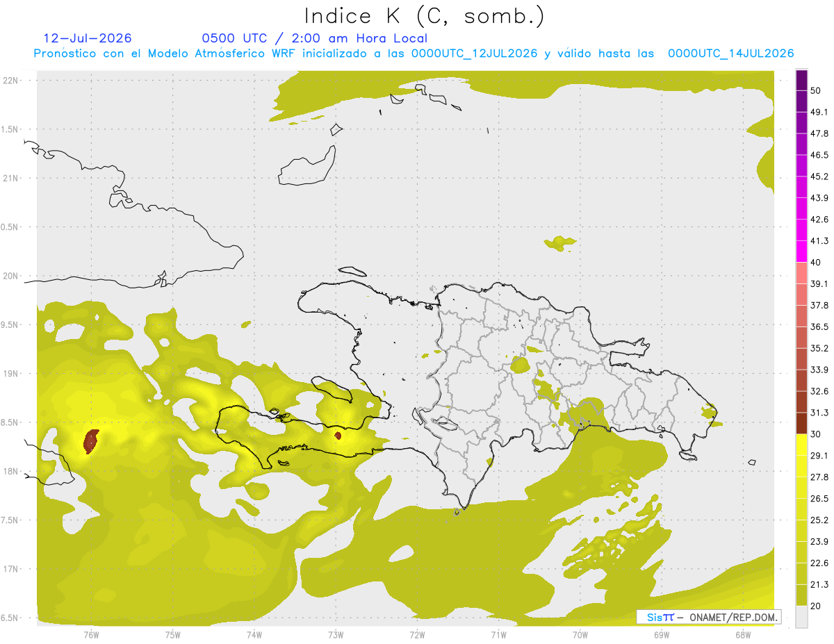The height and width of the screenshot is (644, 834).
Task: Click the large dark-red K-index maximum near 76W
Action: (x=92, y=442)
